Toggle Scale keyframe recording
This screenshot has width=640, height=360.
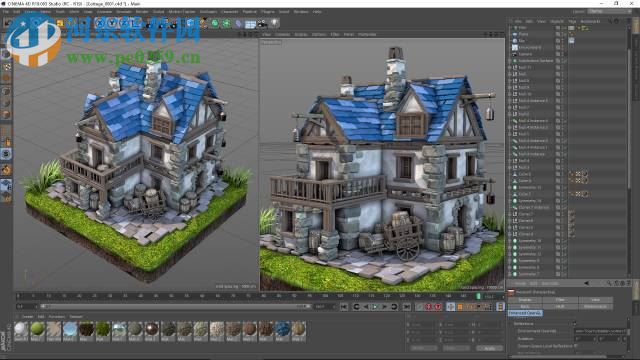pos(460,307)
